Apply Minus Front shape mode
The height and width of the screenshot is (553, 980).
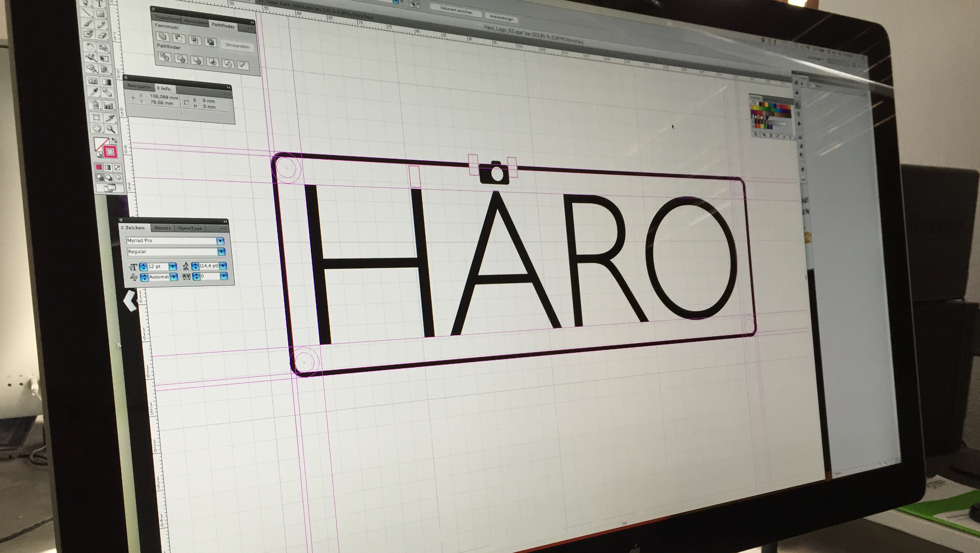pos(179,38)
